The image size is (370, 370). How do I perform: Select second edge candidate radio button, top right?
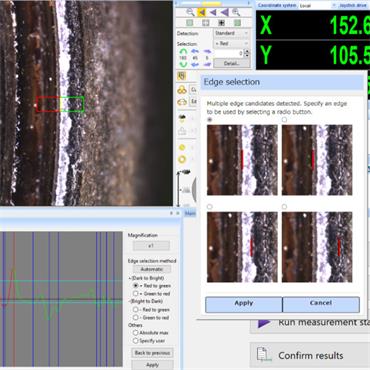284,119
